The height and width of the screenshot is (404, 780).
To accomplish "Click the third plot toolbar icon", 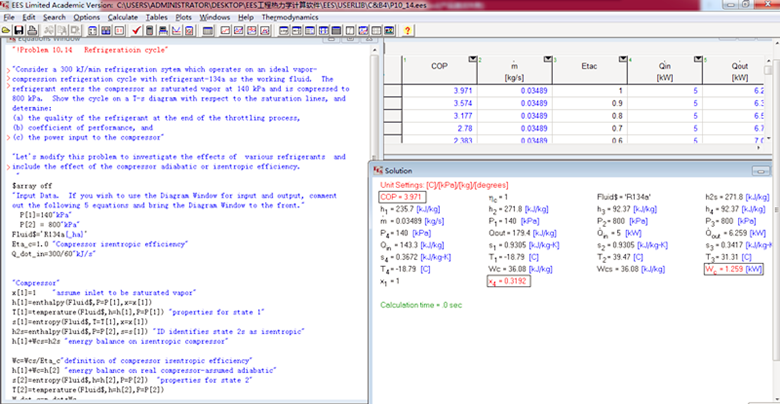I will pos(251,30).
